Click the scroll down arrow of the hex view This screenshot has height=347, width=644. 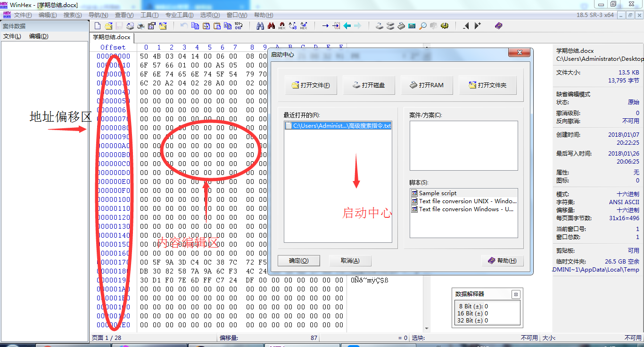pos(427,329)
